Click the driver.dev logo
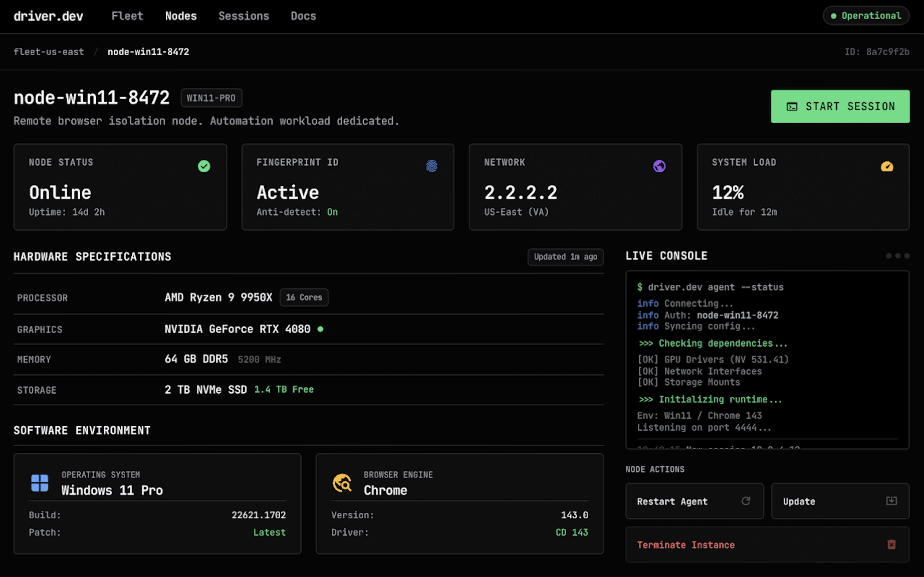 pos(49,16)
